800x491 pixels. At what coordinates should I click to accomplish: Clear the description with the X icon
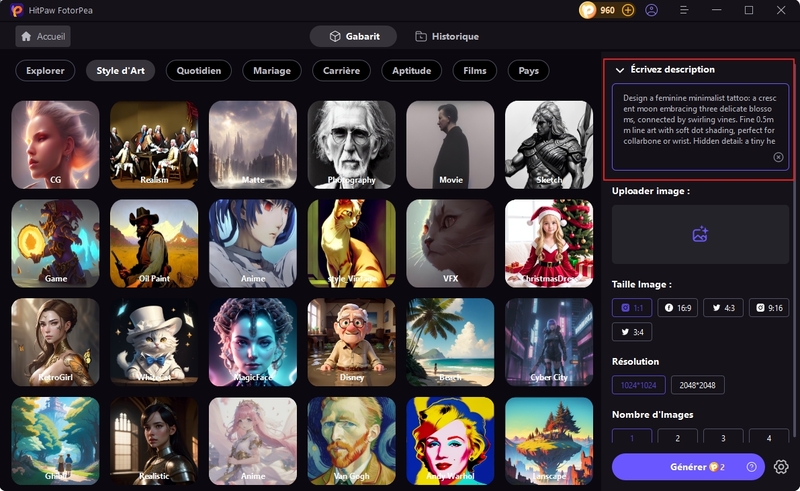(x=778, y=157)
